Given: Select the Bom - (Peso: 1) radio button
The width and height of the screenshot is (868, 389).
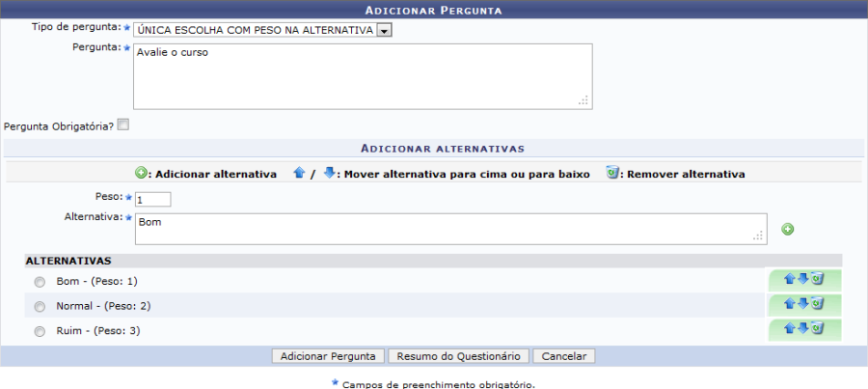Looking at the screenshot, I should (40, 282).
